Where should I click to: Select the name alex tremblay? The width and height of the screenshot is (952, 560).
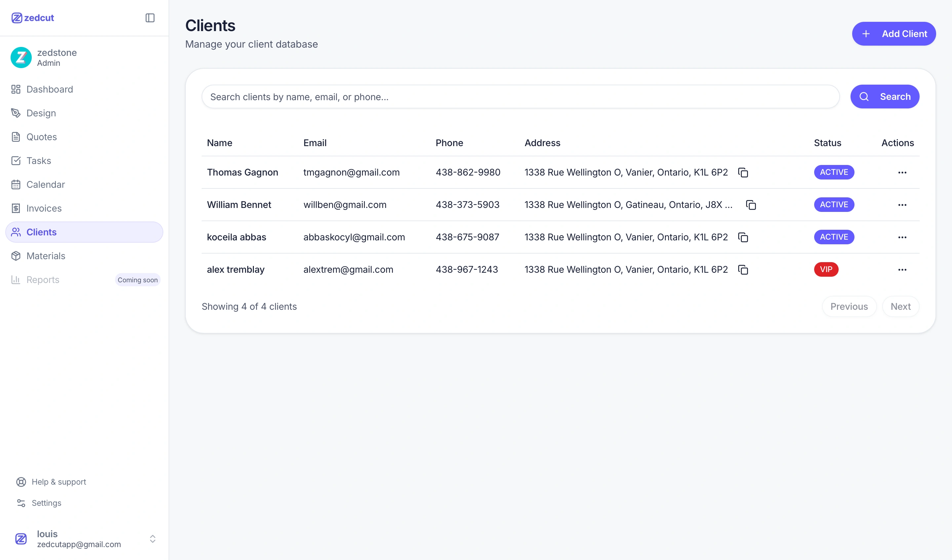[236, 269]
